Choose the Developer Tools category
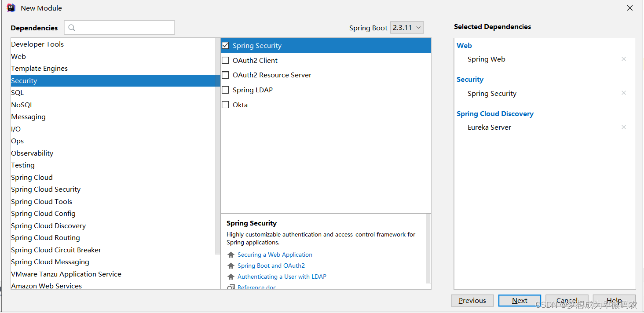 37,44
